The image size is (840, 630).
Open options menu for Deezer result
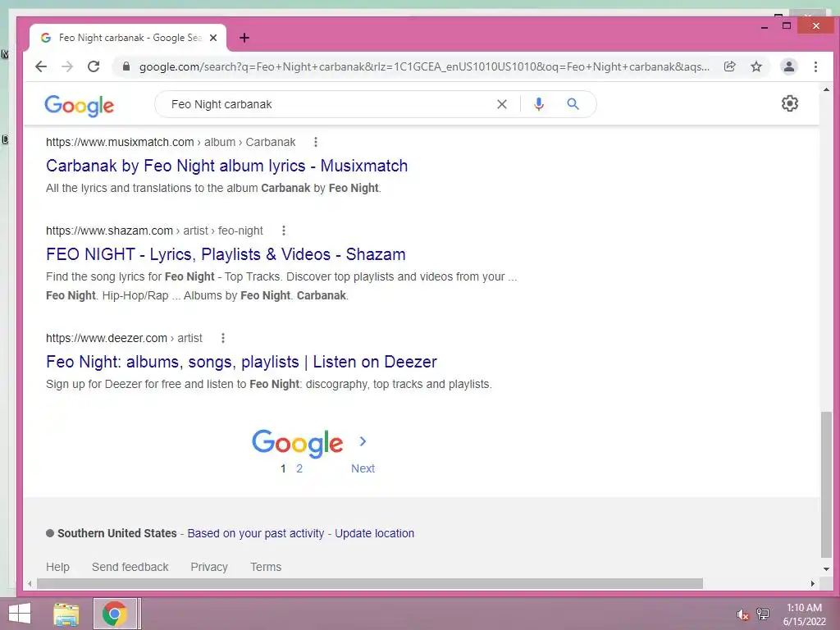tap(223, 338)
